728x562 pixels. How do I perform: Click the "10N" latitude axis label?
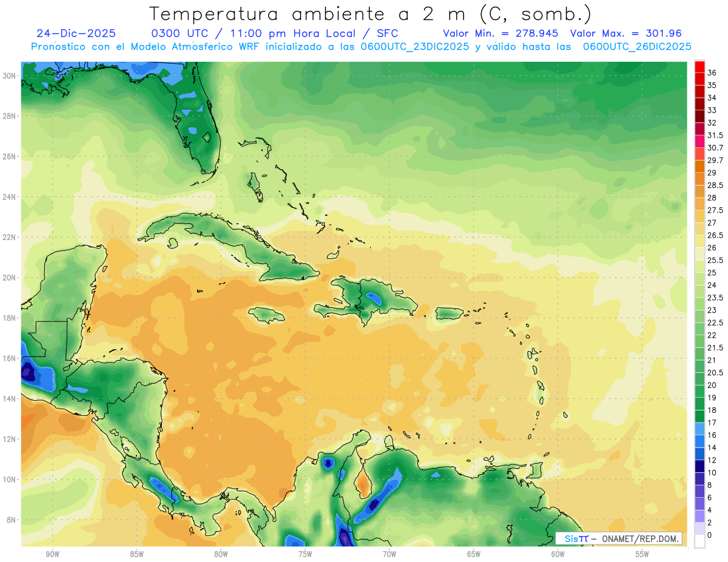[x=10, y=480]
